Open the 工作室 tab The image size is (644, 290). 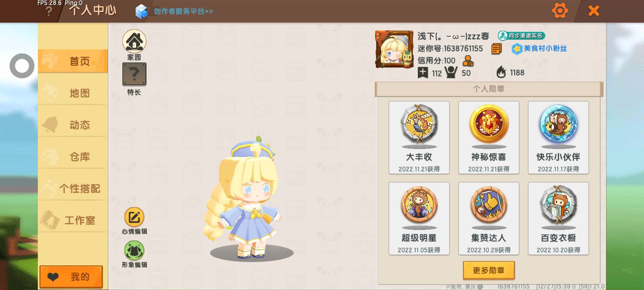point(73,220)
